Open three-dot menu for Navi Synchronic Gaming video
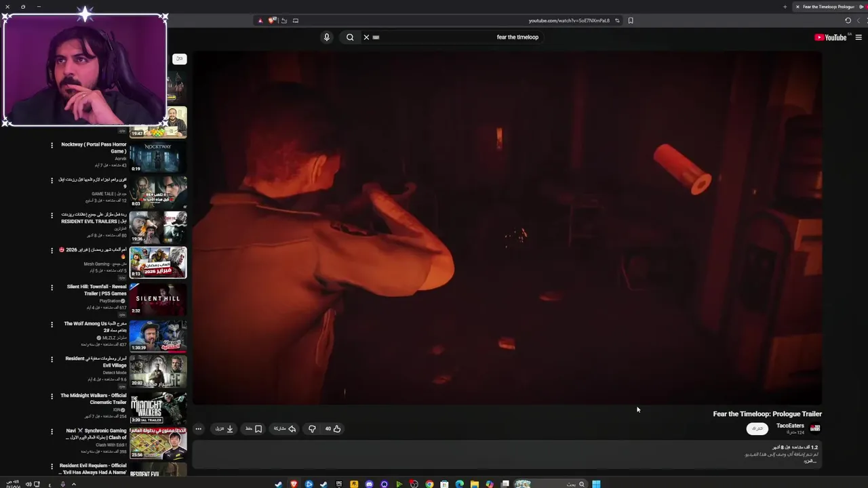The height and width of the screenshot is (488, 868). (x=52, y=431)
